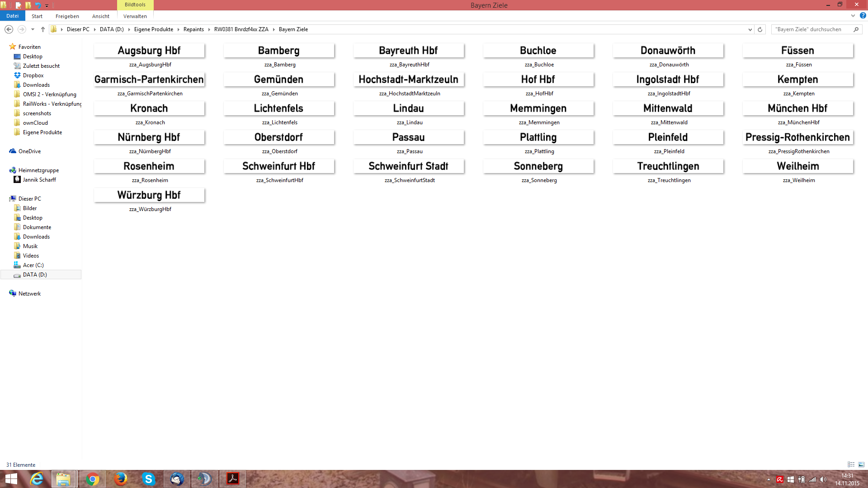Select the München Hbf image thumbnail

(798, 108)
